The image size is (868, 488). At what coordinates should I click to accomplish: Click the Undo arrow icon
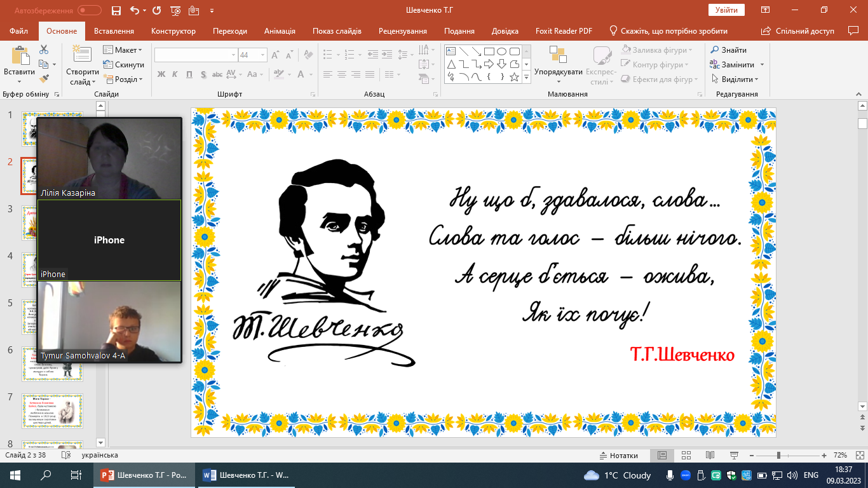[x=134, y=11]
